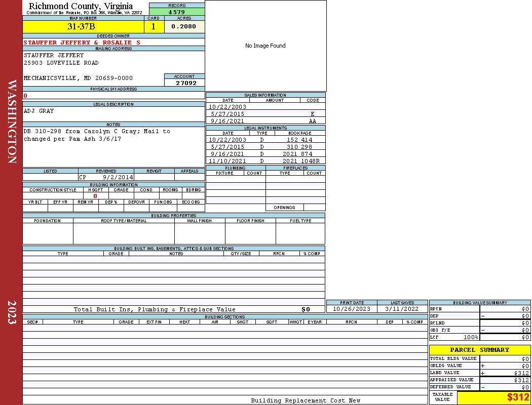This screenshot has height=405, width=532.
Task: Click the account number 27092
Action: point(186,83)
